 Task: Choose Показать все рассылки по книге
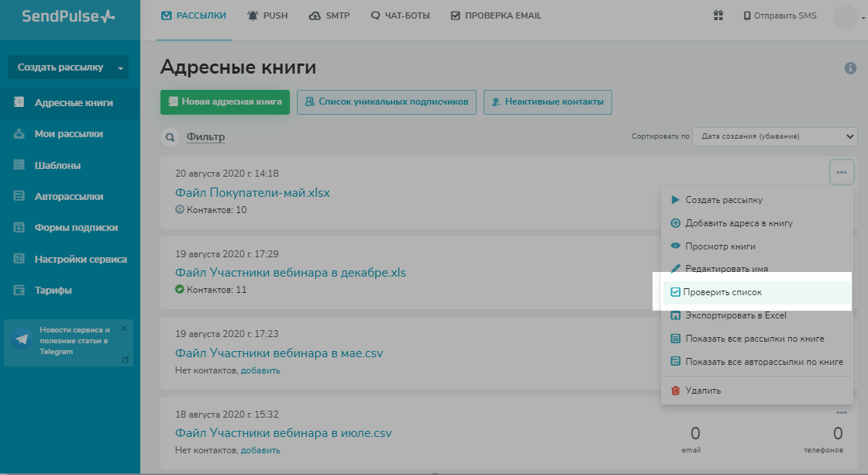tap(756, 339)
